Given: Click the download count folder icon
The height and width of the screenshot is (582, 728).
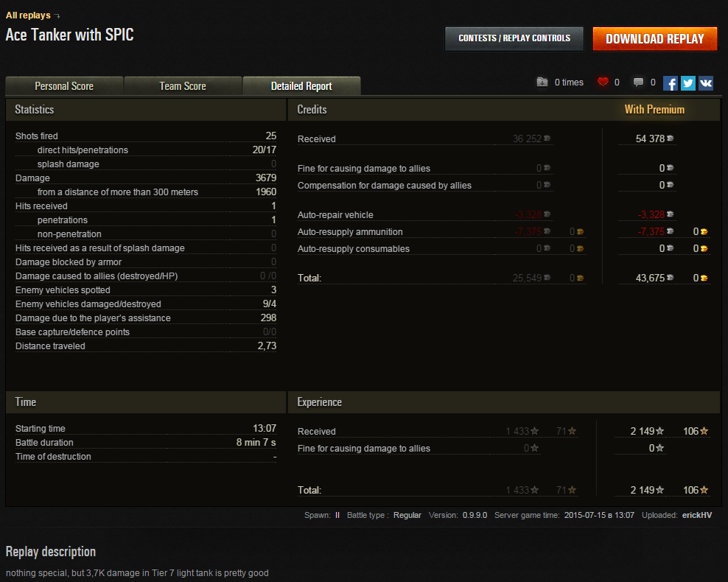Looking at the screenshot, I should (x=542, y=83).
